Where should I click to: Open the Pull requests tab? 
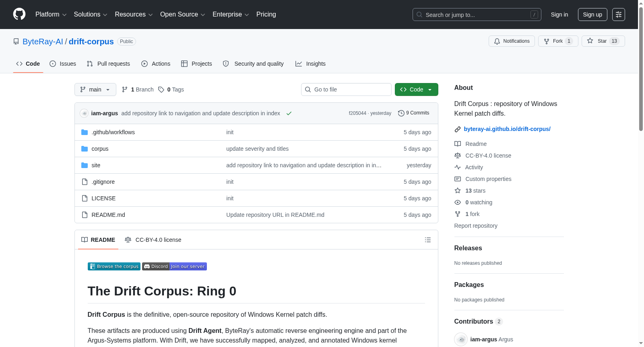(108, 64)
